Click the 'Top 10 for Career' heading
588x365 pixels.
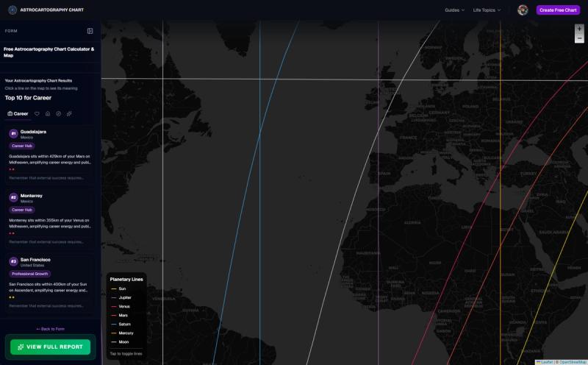(x=28, y=98)
